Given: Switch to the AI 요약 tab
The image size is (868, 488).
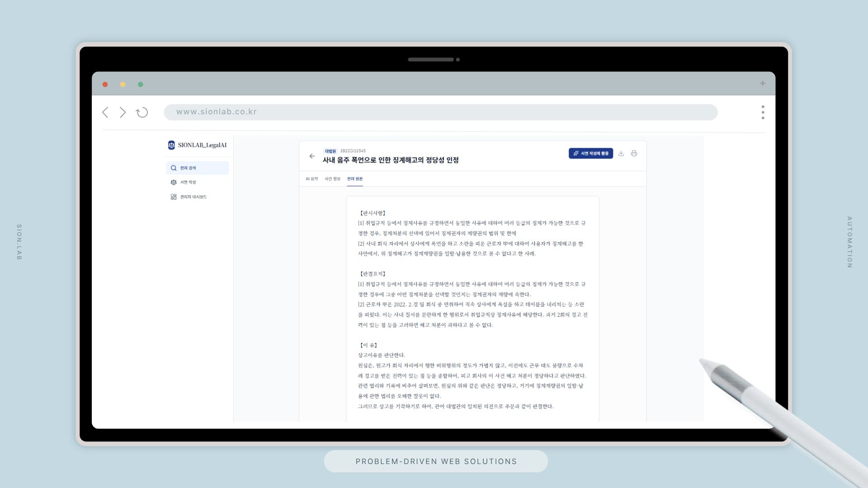Looking at the screenshot, I should pos(311,179).
